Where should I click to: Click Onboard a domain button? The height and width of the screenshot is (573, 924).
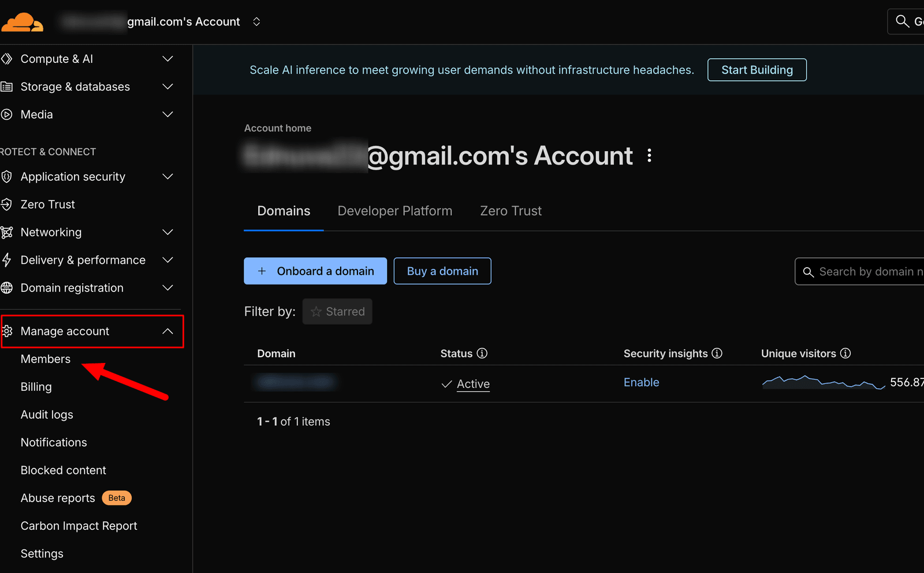pyautogui.click(x=315, y=271)
